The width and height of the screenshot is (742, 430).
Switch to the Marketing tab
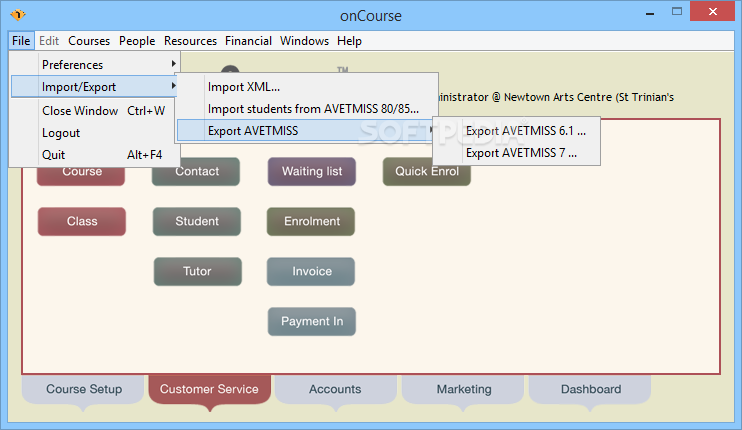(x=463, y=389)
